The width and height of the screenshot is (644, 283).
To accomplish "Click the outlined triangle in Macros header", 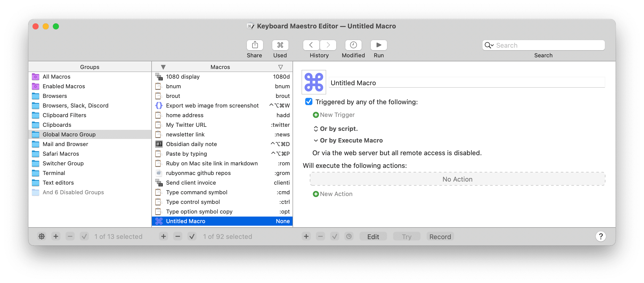I will coord(281,67).
